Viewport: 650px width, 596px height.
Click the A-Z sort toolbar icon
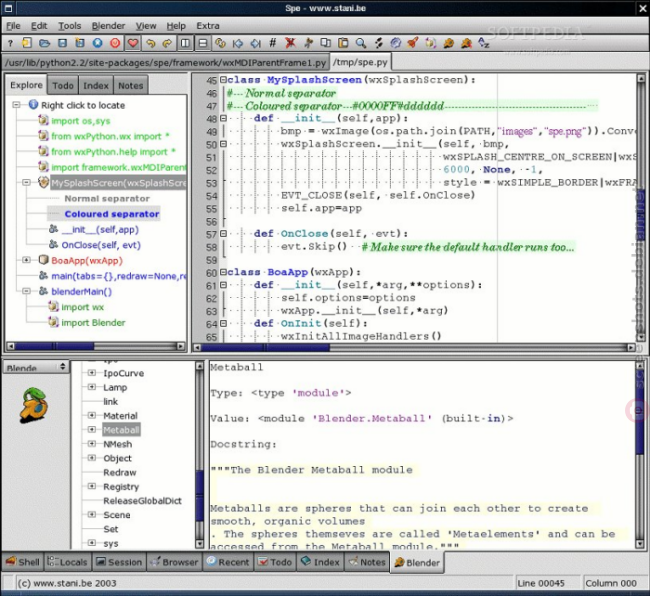[484, 43]
